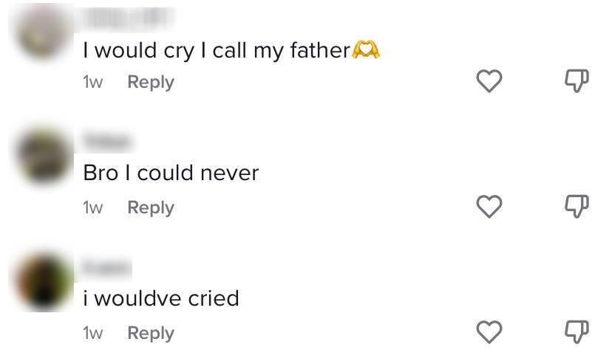Screen dimensions: 612x364
Task: Like the 'Bro I could never' comment
Action: click(x=489, y=207)
